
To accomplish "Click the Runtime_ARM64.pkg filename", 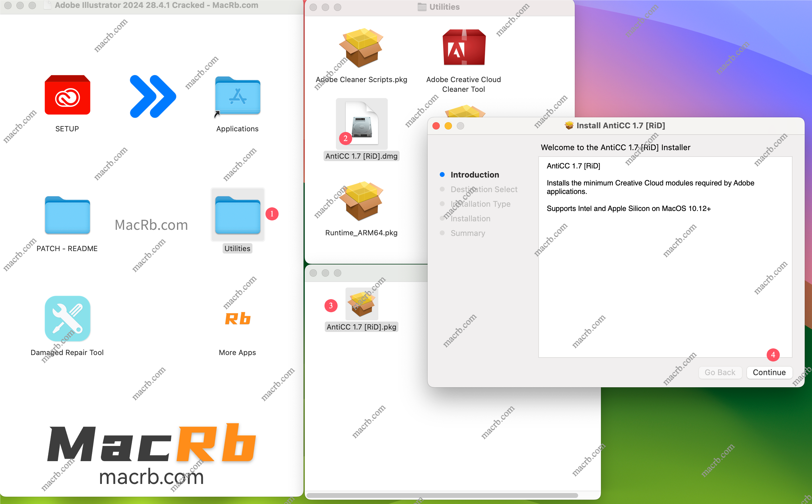I will pyautogui.click(x=362, y=233).
